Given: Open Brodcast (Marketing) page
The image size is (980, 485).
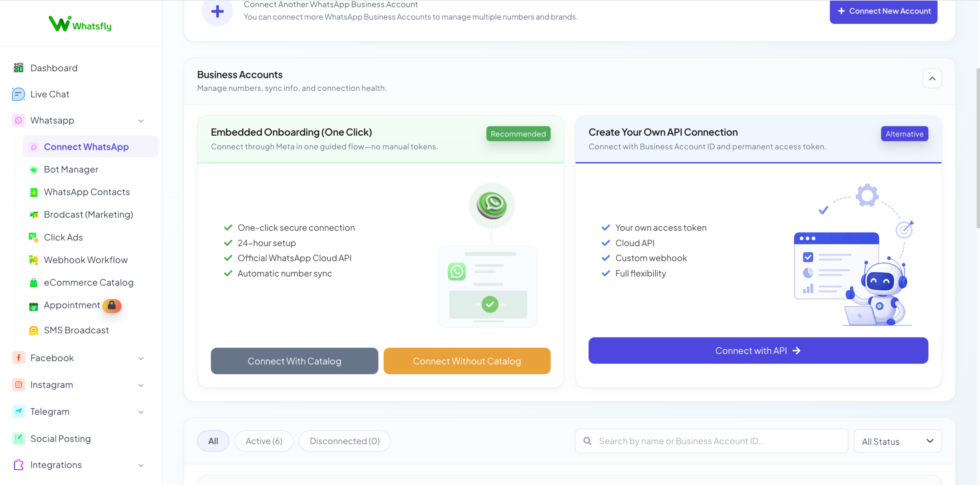Looking at the screenshot, I should point(88,215).
